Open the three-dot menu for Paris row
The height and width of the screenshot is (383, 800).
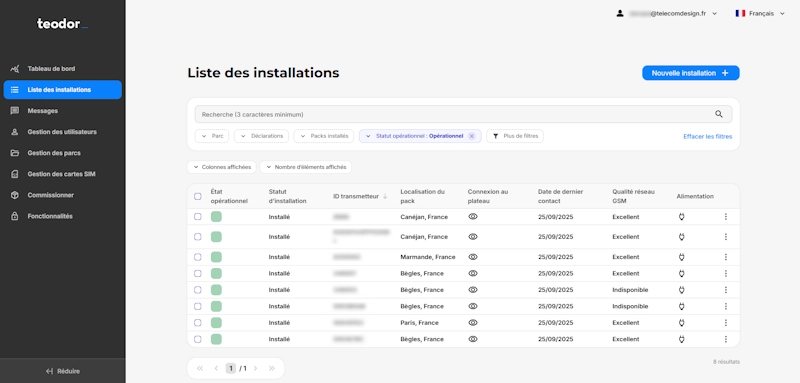point(726,323)
